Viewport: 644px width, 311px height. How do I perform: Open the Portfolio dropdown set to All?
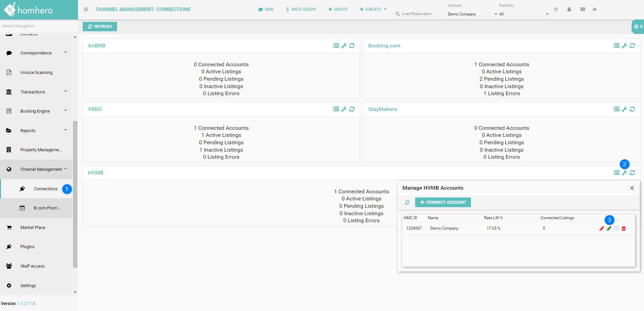pos(524,14)
